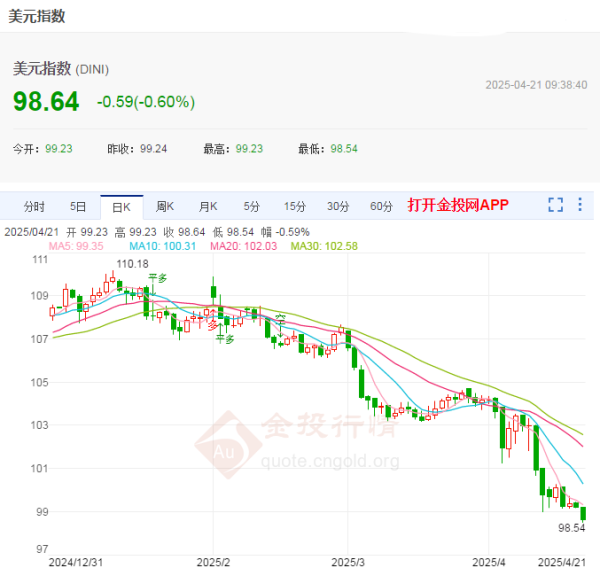Click the timestamp 2025-04-21 09:38:40
Screen dimensions: 600x568
click(536, 85)
